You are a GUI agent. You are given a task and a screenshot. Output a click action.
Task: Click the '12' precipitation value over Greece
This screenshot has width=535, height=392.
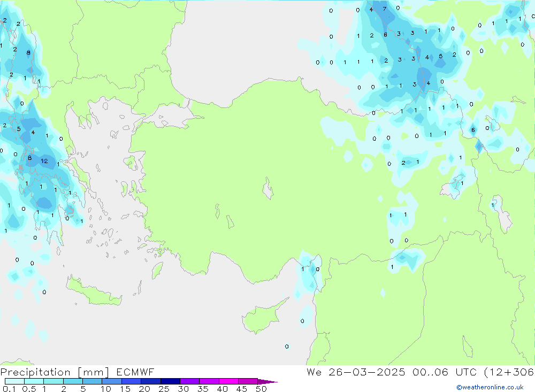click(x=44, y=161)
